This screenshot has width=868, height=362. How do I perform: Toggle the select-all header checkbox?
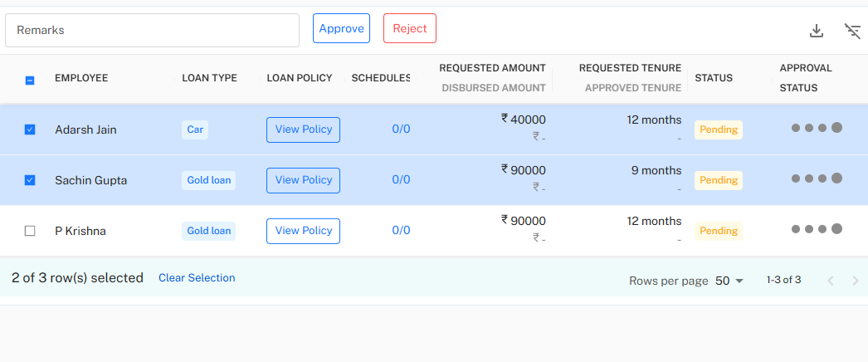(30, 80)
